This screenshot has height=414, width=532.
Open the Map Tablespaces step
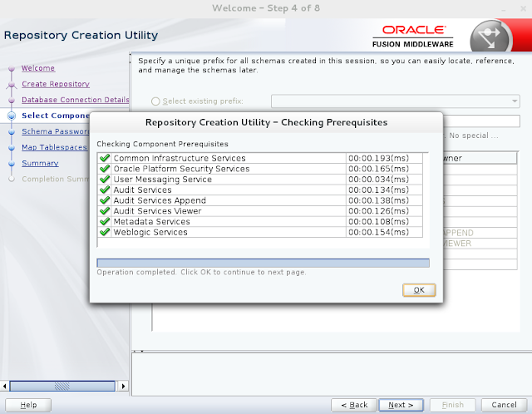[x=54, y=147]
